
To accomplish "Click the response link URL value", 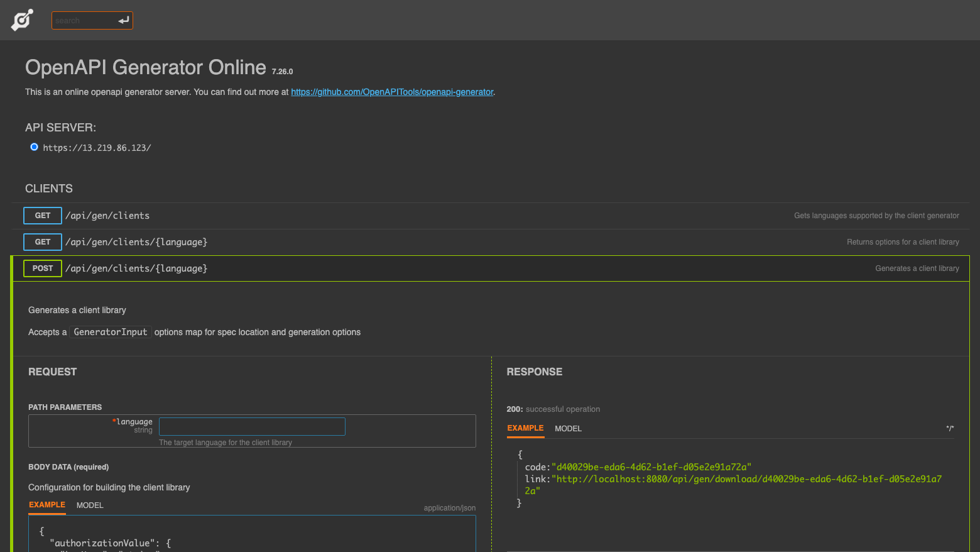I will [734, 485].
